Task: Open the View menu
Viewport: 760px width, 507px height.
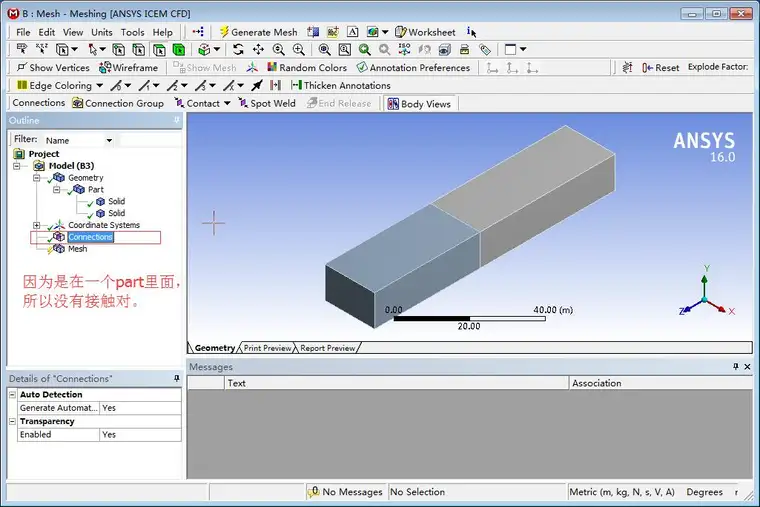Action: coord(73,32)
